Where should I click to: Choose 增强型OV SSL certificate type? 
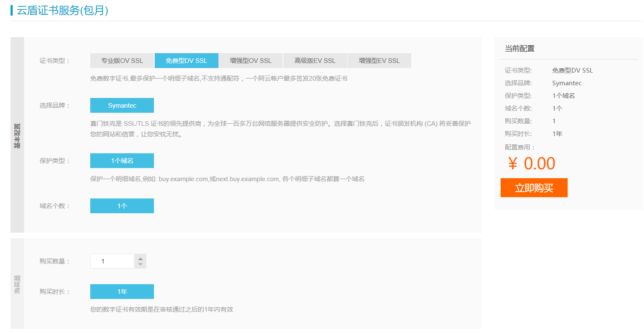click(x=251, y=61)
